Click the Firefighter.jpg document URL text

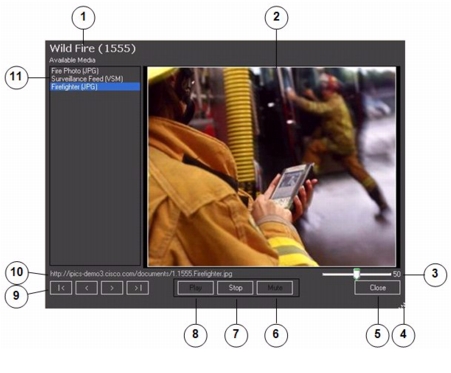click(141, 274)
